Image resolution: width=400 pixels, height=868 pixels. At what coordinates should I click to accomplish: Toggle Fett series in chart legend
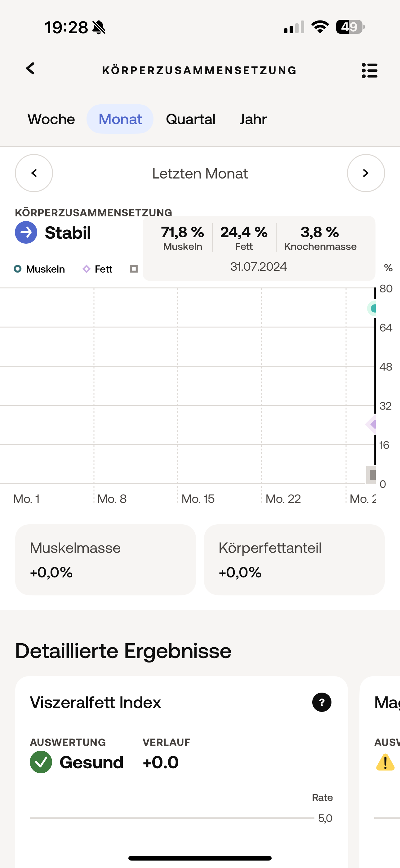(98, 269)
